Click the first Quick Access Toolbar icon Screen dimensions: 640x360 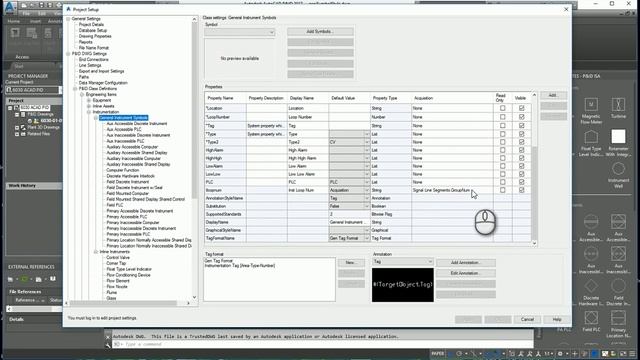(24, 5)
